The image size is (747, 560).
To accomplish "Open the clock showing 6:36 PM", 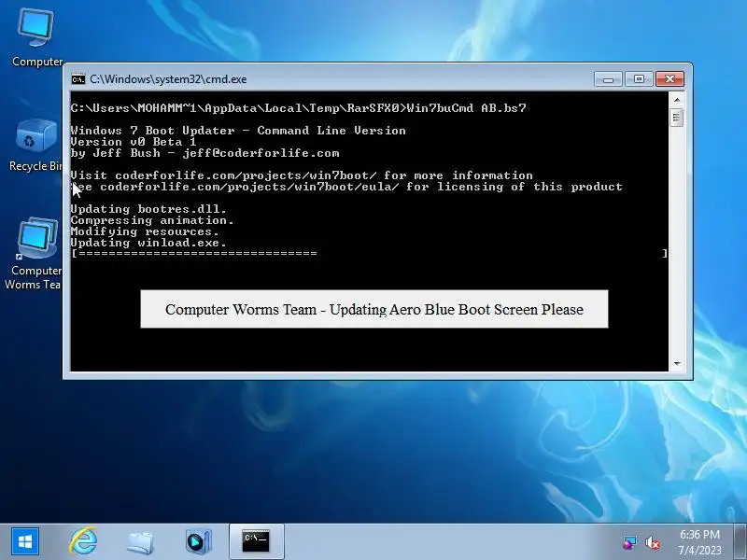I will click(x=699, y=542).
